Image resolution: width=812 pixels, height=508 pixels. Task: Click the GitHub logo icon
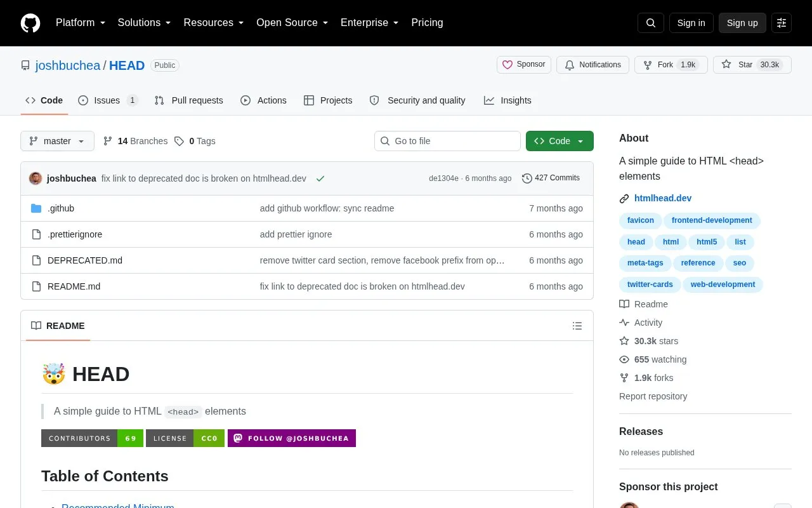[x=30, y=23]
